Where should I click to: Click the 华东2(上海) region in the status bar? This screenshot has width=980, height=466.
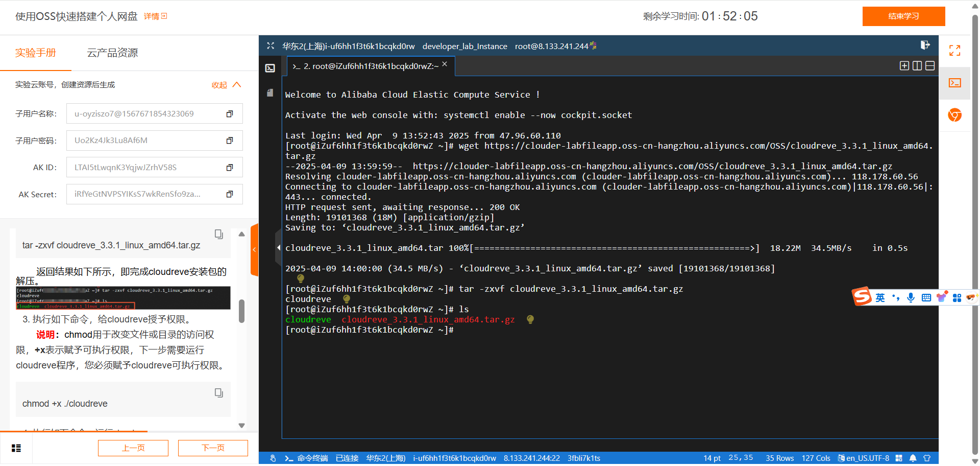tap(386, 458)
